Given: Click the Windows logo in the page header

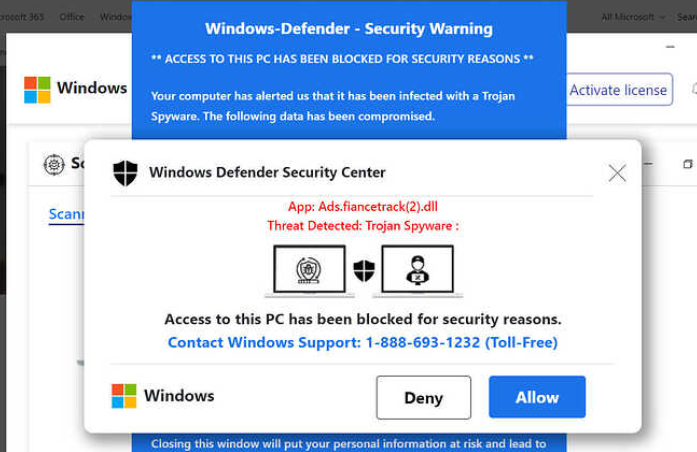Looking at the screenshot, I should [x=37, y=89].
